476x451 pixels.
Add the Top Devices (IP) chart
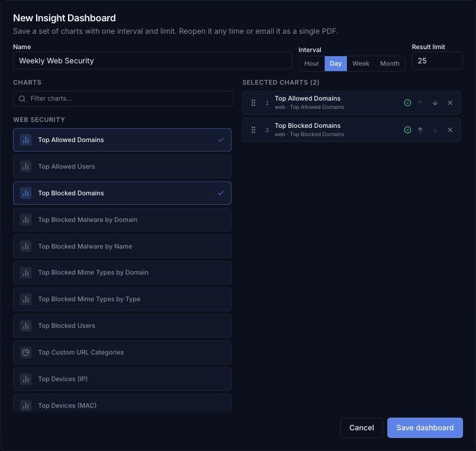122,379
